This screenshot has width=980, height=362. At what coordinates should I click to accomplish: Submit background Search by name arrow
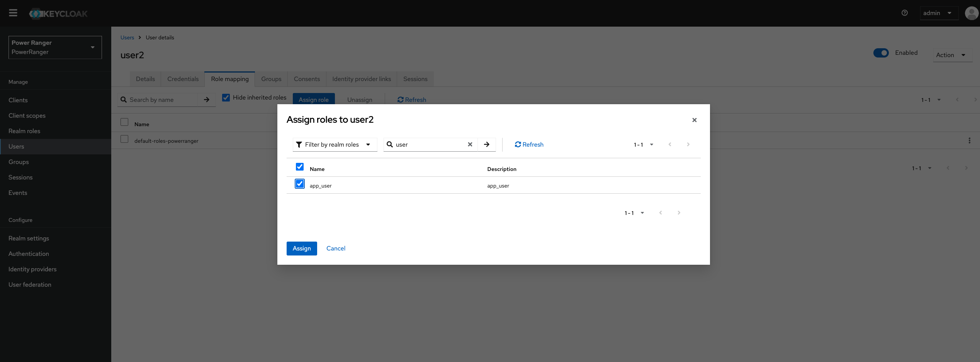[207, 100]
